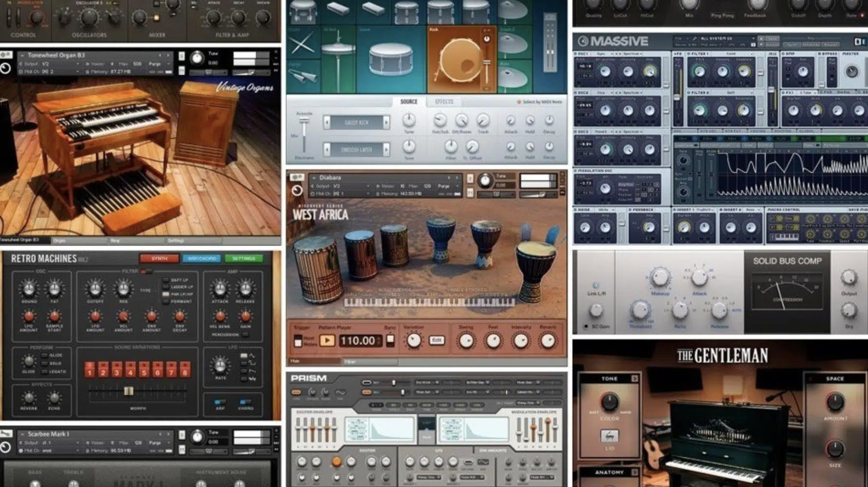
Task: Switch to the Source tab in drum kit
Action: click(409, 101)
